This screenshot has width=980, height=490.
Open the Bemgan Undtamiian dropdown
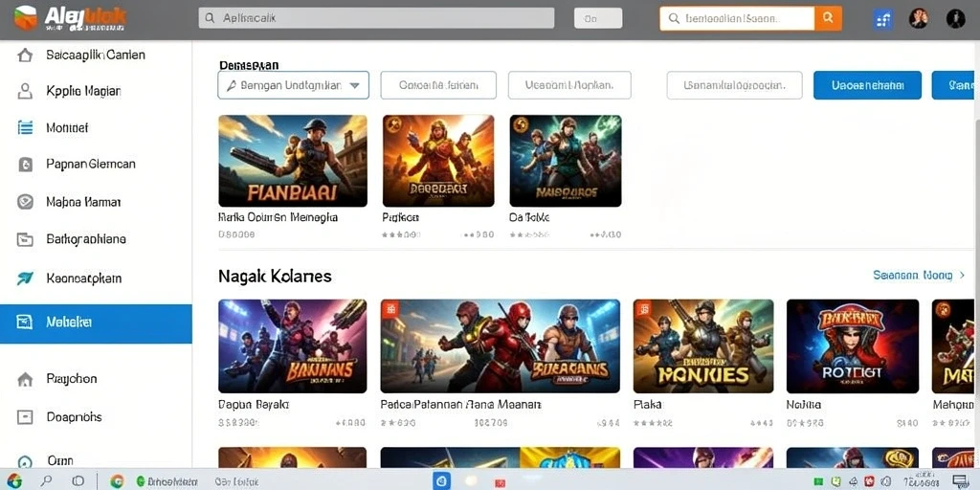click(293, 85)
